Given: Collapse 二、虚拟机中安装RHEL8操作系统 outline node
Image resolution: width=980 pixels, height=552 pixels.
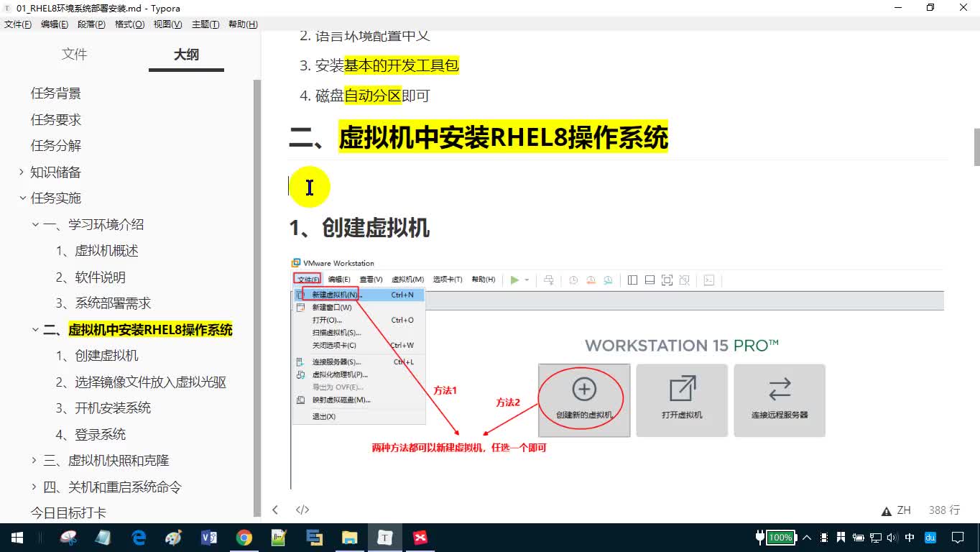Looking at the screenshot, I should coord(35,330).
